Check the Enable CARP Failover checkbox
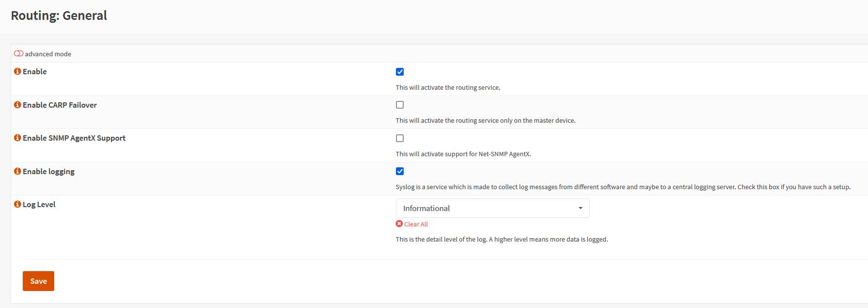Screen dimensions: 868x308 pyautogui.click(x=400, y=105)
